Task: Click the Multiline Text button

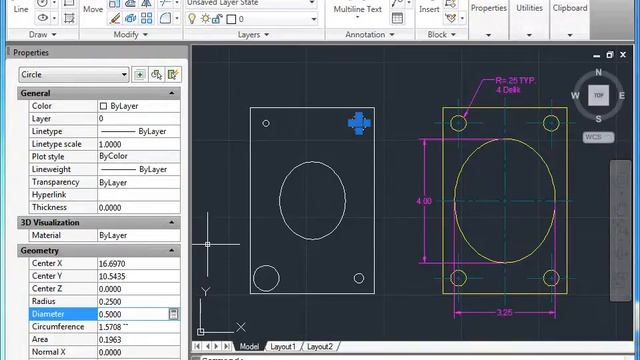Action: (358, 10)
